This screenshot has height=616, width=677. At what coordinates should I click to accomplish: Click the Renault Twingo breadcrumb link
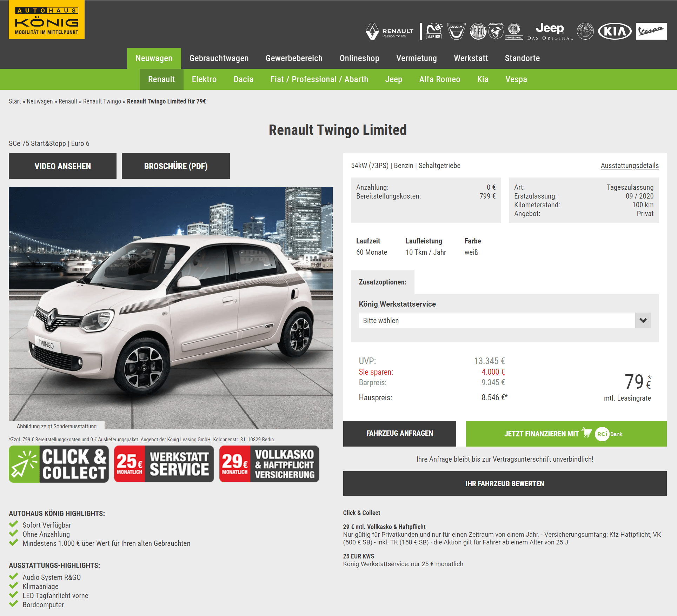pos(102,101)
